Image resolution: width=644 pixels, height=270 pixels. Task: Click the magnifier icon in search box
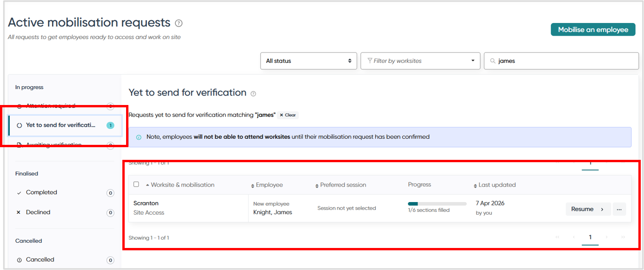493,61
